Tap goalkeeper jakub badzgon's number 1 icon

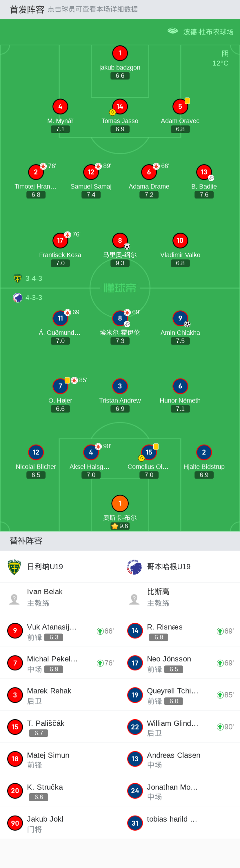(x=120, y=53)
